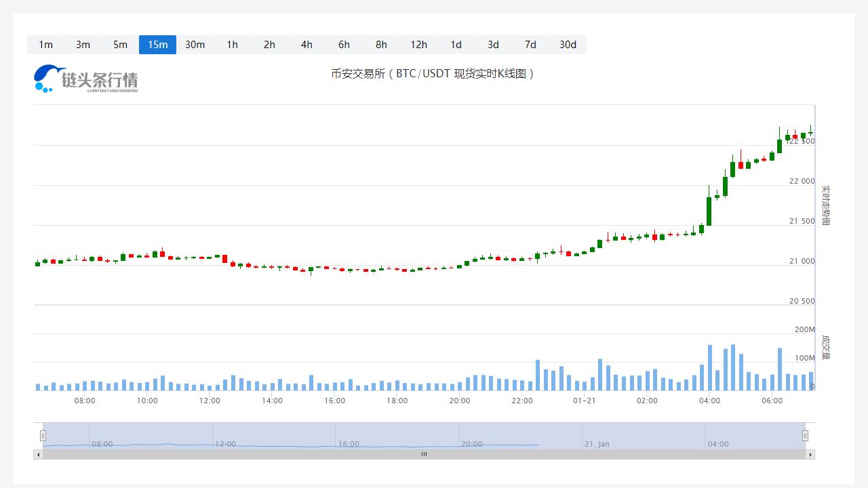Choose the 4h timeframe tab

pyautogui.click(x=307, y=45)
